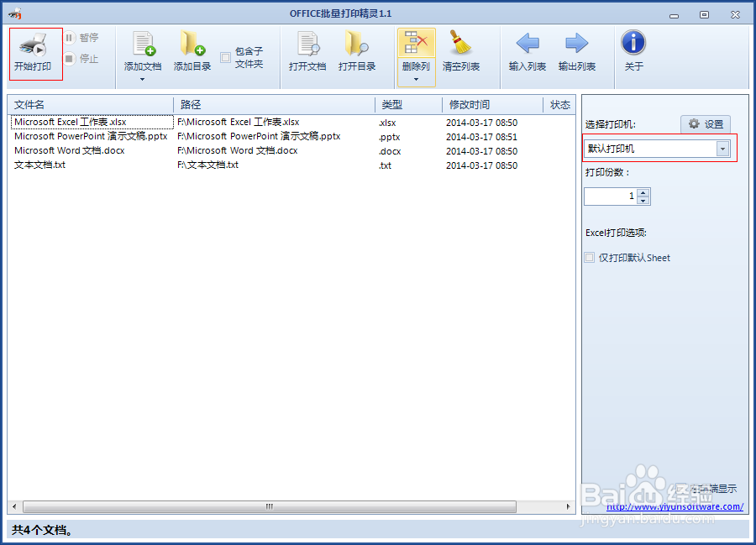Open selected file with 打开文档
The image size is (756, 545).
[307, 52]
